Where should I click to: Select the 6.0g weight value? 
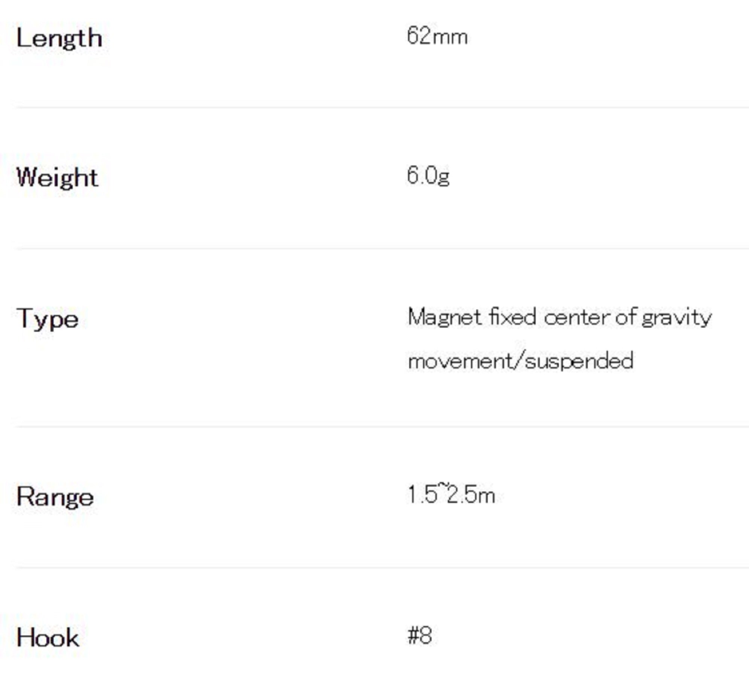tap(428, 176)
